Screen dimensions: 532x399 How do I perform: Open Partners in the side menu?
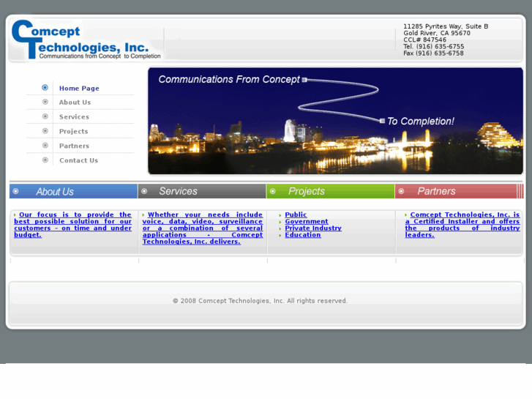[74, 146]
